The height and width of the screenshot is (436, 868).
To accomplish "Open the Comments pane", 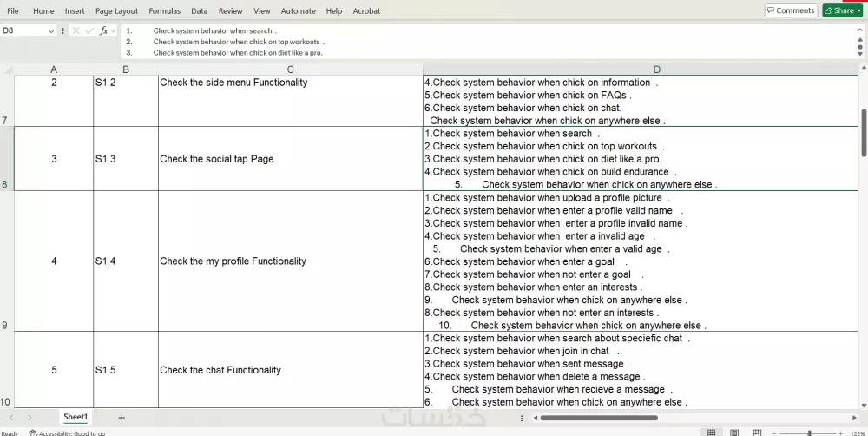I will point(791,10).
